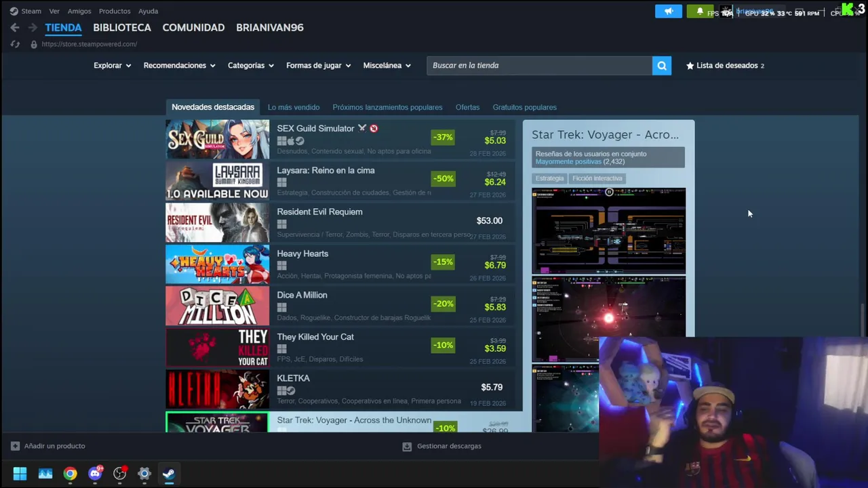The width and height of the screenshot is (868, 488).
Task: Click Añadir un producto
Action: (x=47, y=446)
